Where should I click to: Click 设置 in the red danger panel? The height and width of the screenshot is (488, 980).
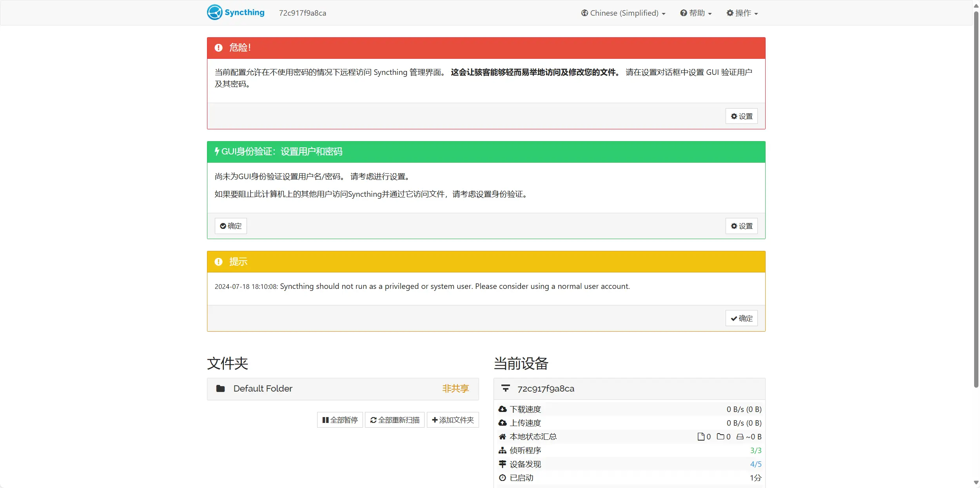[x=741, y=116]
